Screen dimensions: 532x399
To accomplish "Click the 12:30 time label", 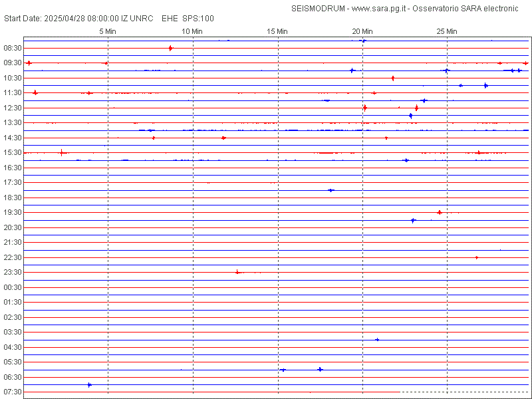I will (13, 108).
